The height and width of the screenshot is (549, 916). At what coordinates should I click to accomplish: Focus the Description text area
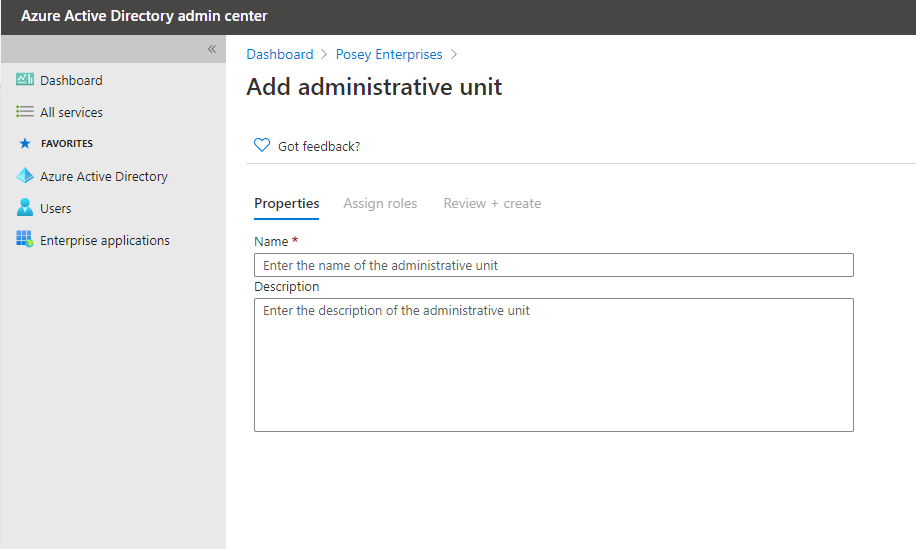click(554, 365)
